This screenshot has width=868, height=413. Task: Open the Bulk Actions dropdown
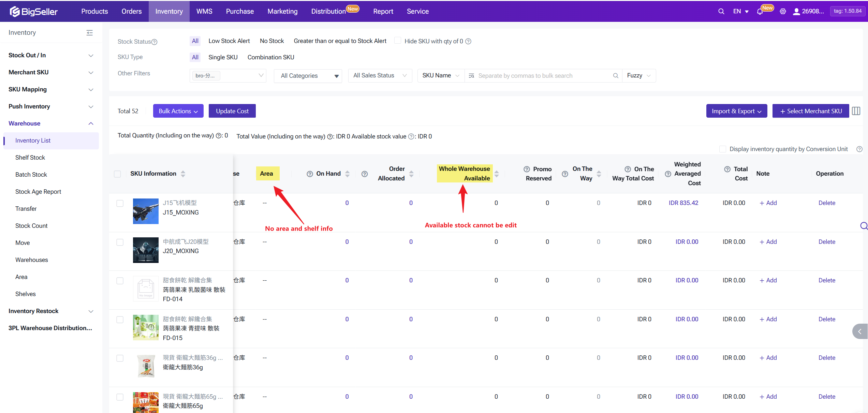point(178,111)
